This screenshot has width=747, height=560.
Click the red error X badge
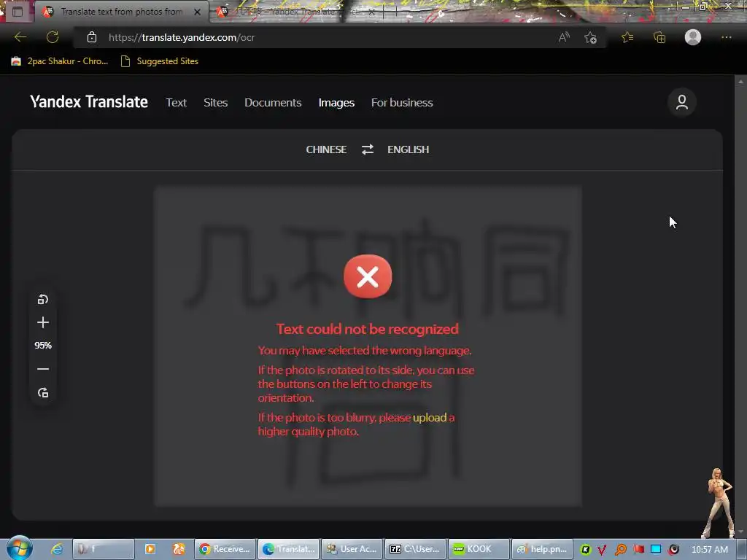(368, 276)
